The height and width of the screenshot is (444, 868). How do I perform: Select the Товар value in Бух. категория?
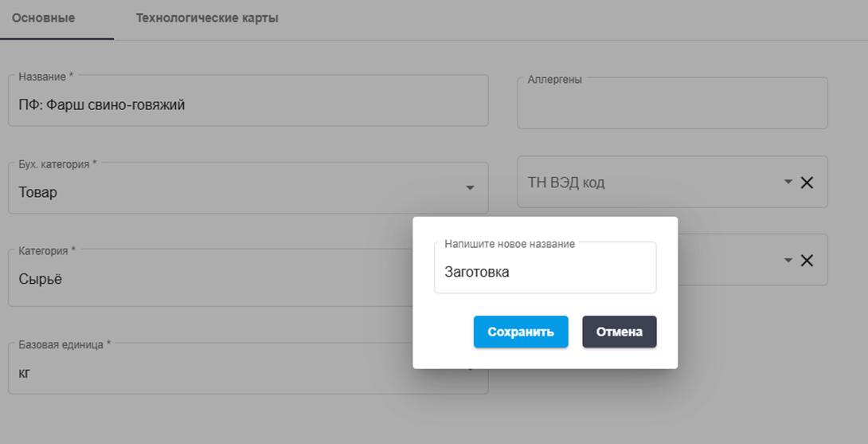[38, 192]
